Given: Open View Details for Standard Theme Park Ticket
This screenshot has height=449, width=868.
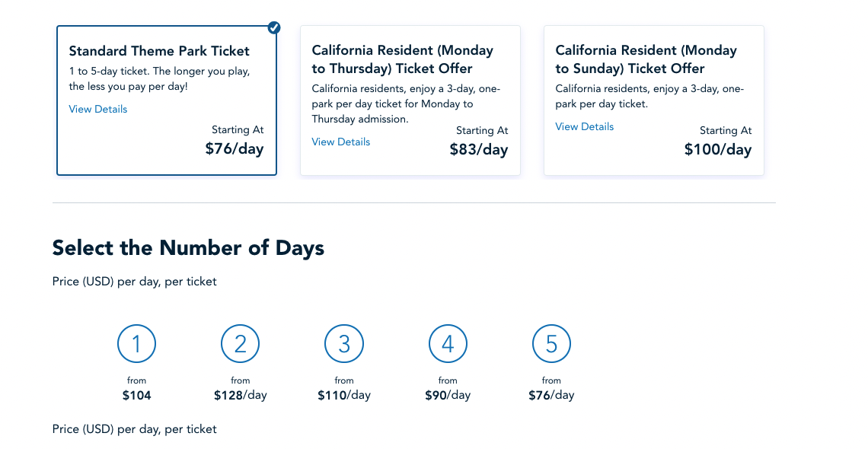Looking at the screenshot, I should (x=98, y=109).
